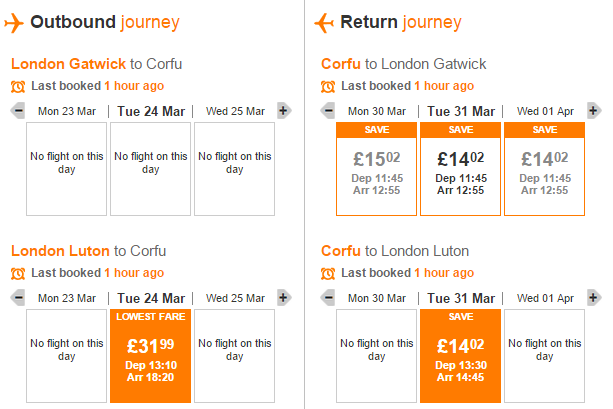Choose Mon 30 Mar £15.02 Gatwick return flight

pyautogui.click(x=376, y=169)
